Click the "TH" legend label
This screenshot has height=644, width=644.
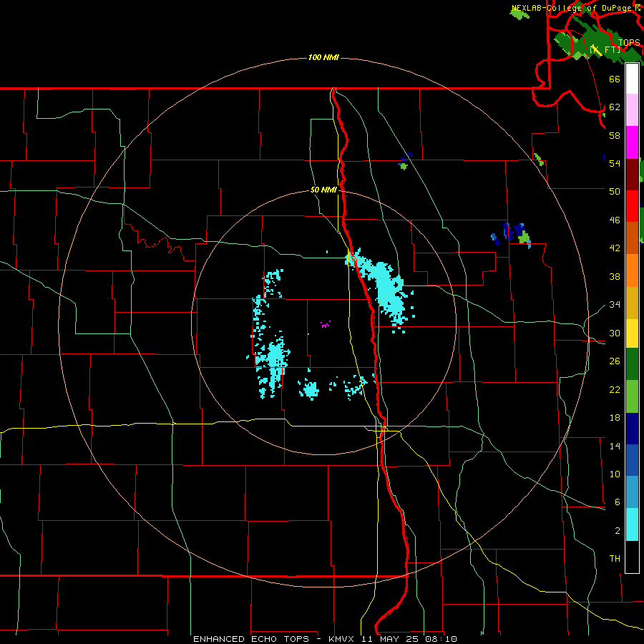tap(615, 559)
